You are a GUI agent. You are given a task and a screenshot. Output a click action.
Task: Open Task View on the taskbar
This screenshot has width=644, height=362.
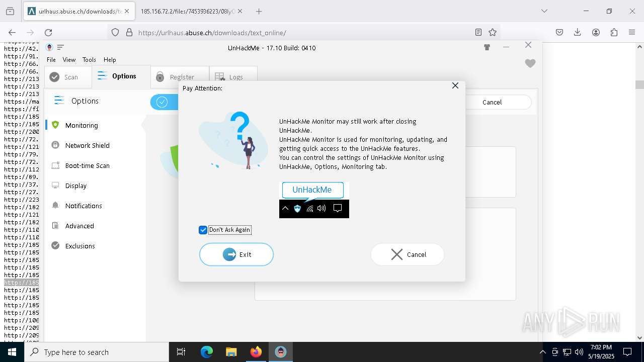(x=181, y=352)
